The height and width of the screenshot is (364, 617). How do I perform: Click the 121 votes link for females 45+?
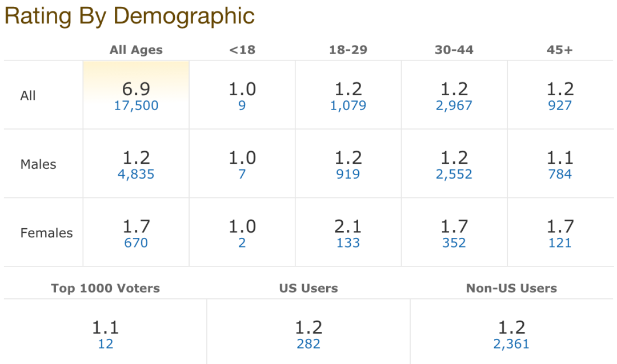pos(559,242)
